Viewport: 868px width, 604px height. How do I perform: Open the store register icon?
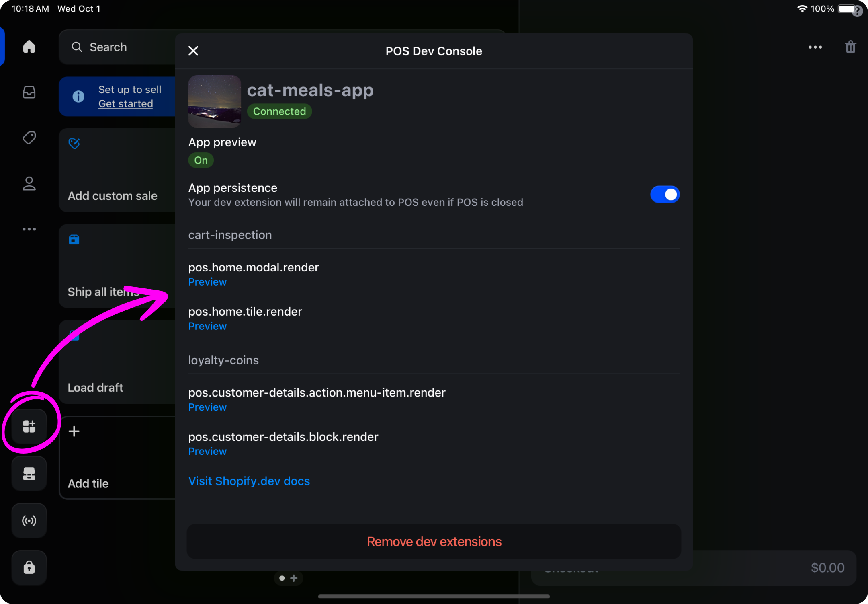coord(29,474)
